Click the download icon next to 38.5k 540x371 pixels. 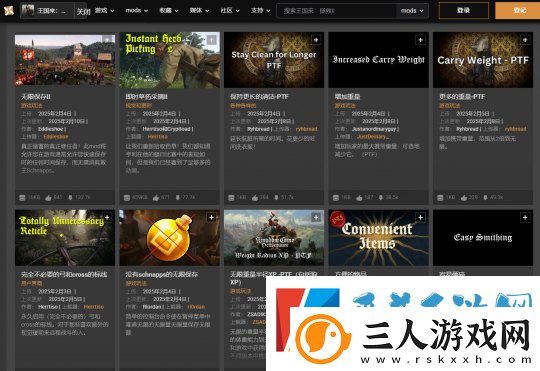[x=381, y=198]
